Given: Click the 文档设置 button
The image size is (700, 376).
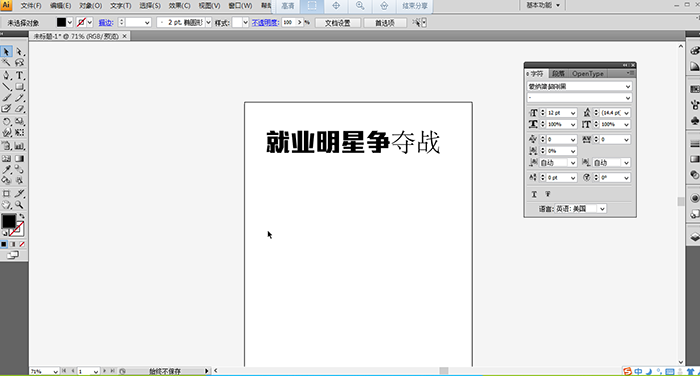Looking at the screenshot, I should [x=338, y=23].
